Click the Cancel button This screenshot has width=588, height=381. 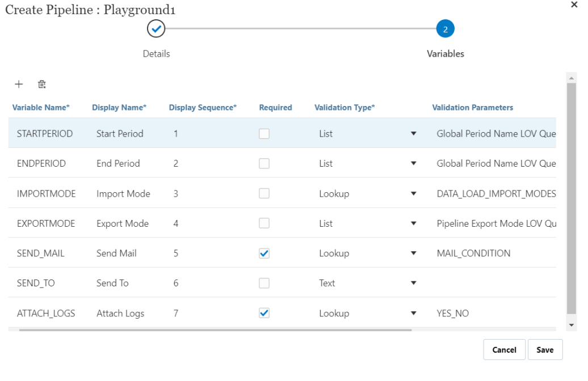tap(504, 349)
